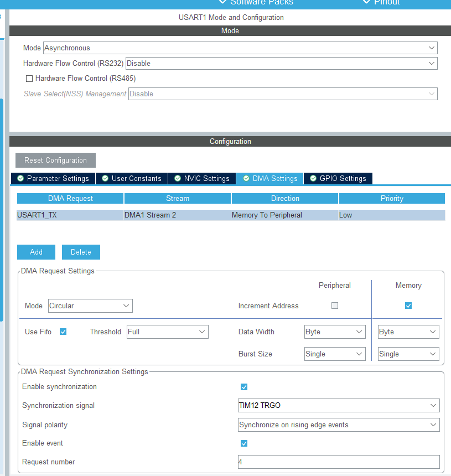Open the GPIO Settings tab
Screen dimensions: 451x476
point(338,178)
